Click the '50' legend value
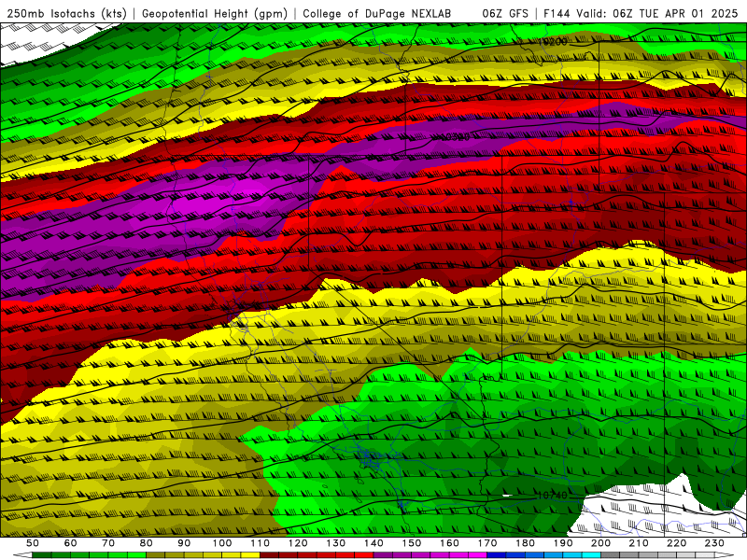The height and width of the screenshot is (560, 747). (x=33, y=543)
